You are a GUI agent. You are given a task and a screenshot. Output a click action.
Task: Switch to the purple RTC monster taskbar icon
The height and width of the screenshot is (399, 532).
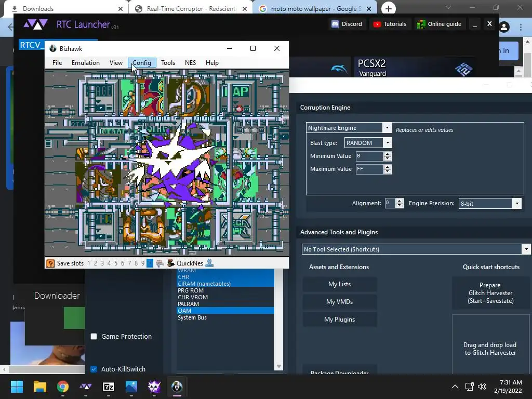pyautogui.click(x=154, y=387)
